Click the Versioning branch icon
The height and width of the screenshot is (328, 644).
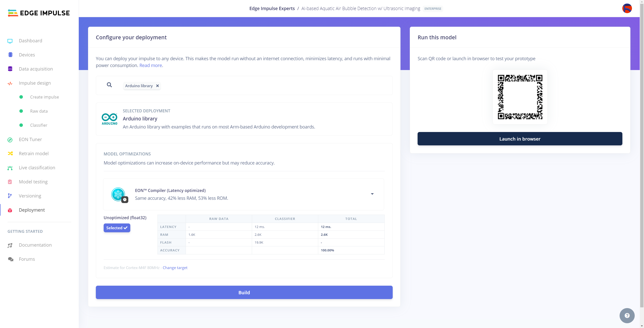click(10, 196)
